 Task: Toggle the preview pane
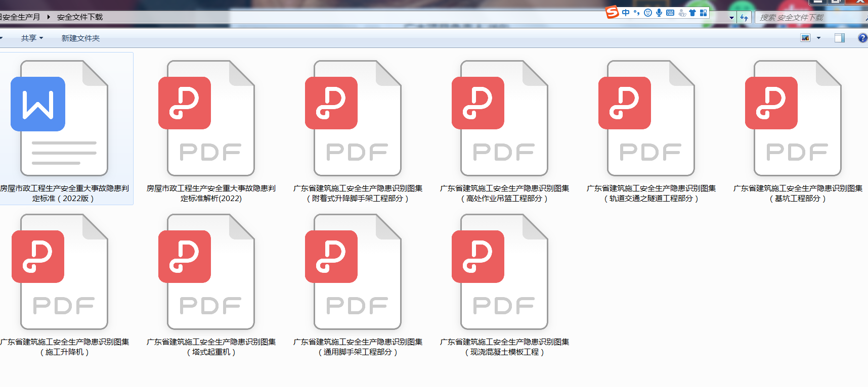[x=839, y=38]
